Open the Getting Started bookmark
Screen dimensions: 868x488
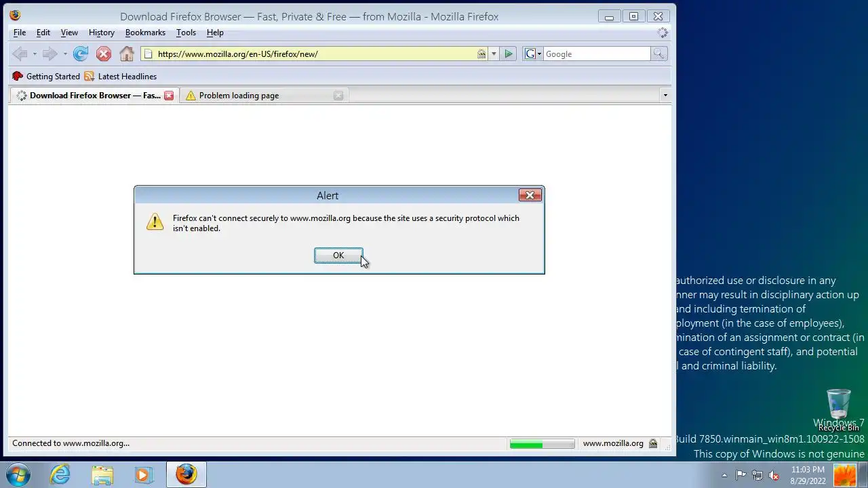click(46, 77)
